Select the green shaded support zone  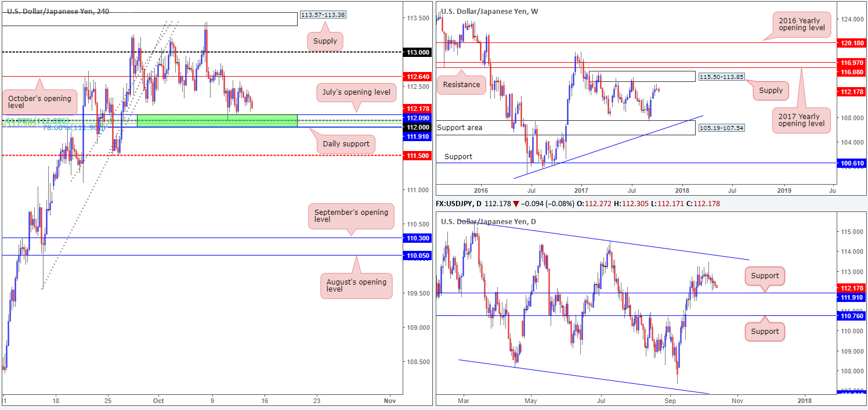point(216,120)
